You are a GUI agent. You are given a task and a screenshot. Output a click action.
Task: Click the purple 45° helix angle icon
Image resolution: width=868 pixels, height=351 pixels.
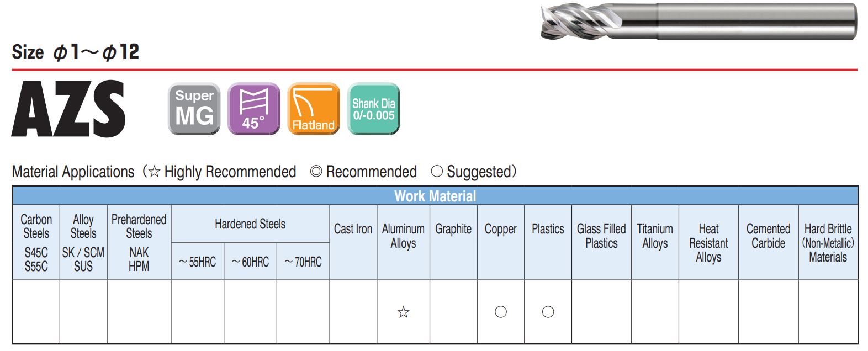[253, 109]
